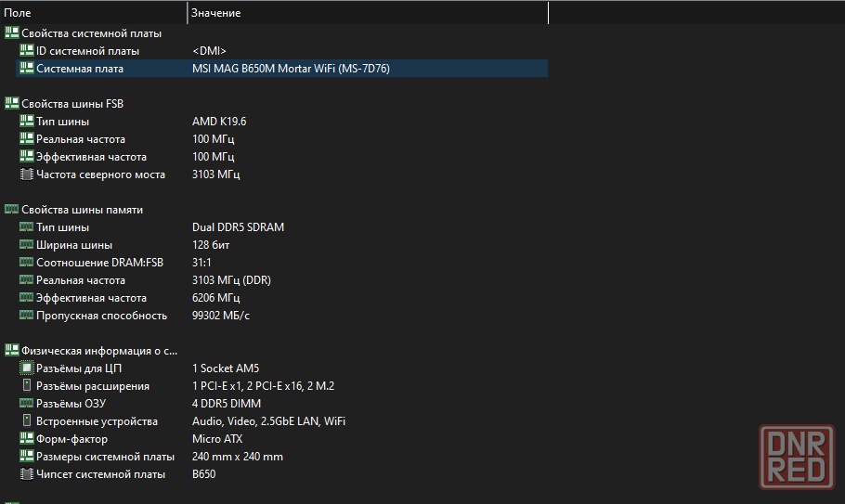This screenshot has height=504, width=845.
Task: Select the 'Пропускная способность' row
Action: pyautogui.click(x=101, y=316)
